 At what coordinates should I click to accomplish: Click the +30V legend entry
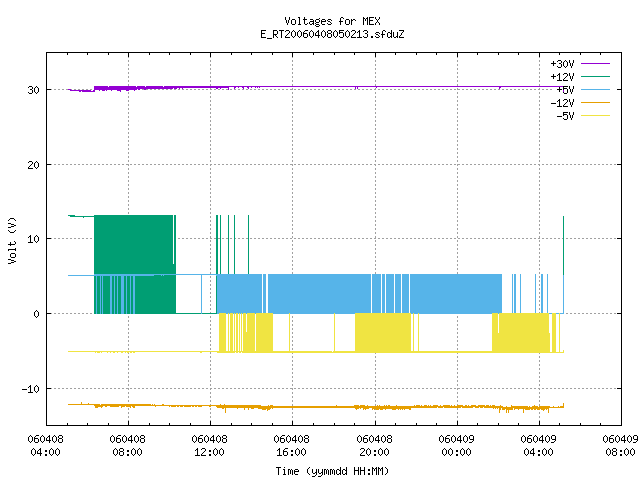(580, 64)
